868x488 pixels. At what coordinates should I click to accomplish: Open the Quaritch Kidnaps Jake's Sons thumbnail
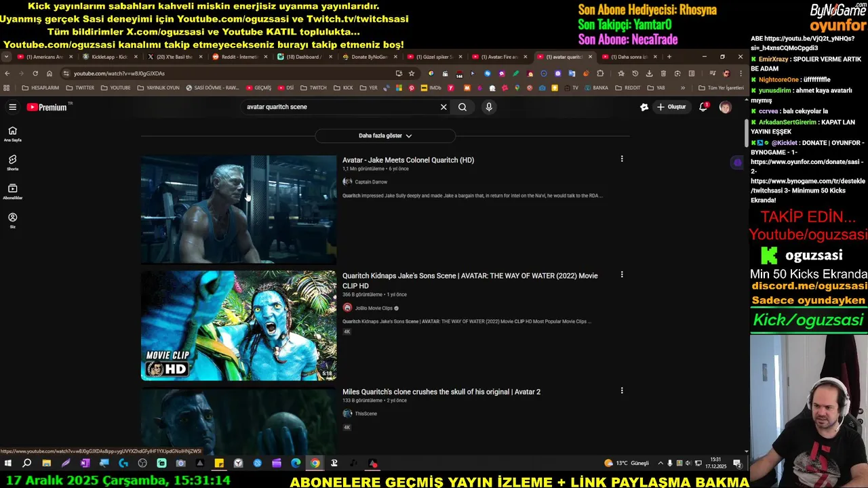(x=238, y=325)
